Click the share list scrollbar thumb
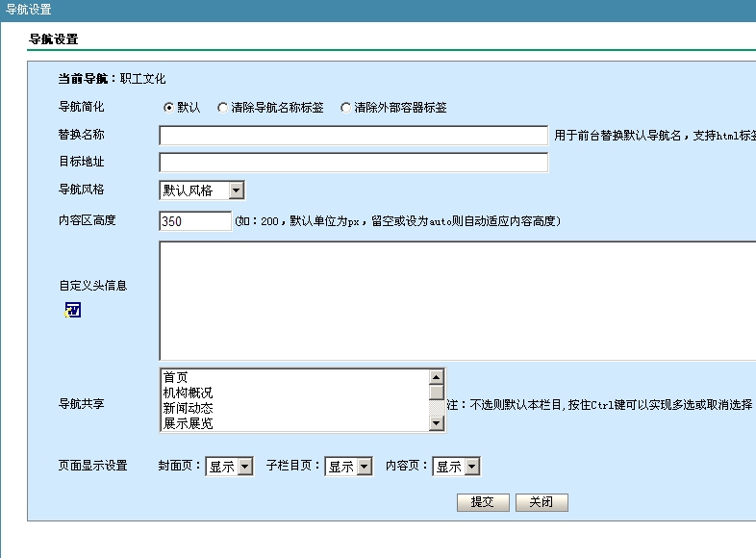 437,393
